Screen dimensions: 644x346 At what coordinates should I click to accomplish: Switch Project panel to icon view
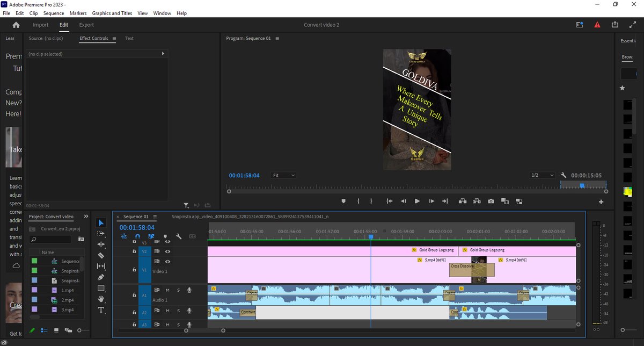[56, 330]
